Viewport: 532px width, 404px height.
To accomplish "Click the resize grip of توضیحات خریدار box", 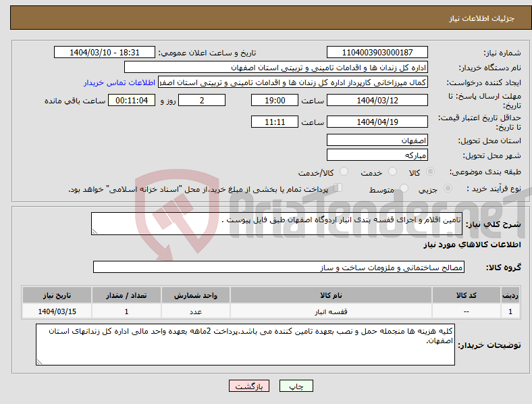I will (x=39, y=362).
